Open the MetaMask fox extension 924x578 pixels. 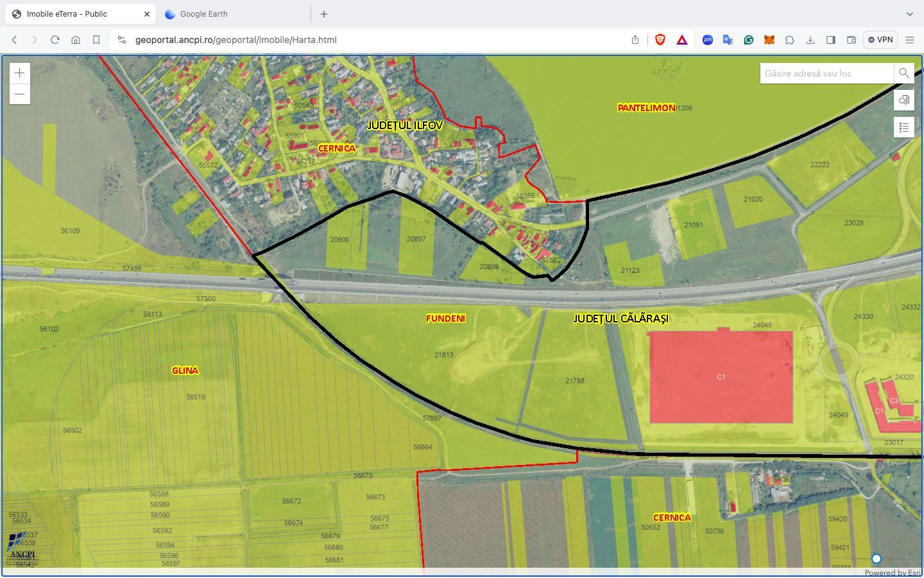tap(769, 40)
